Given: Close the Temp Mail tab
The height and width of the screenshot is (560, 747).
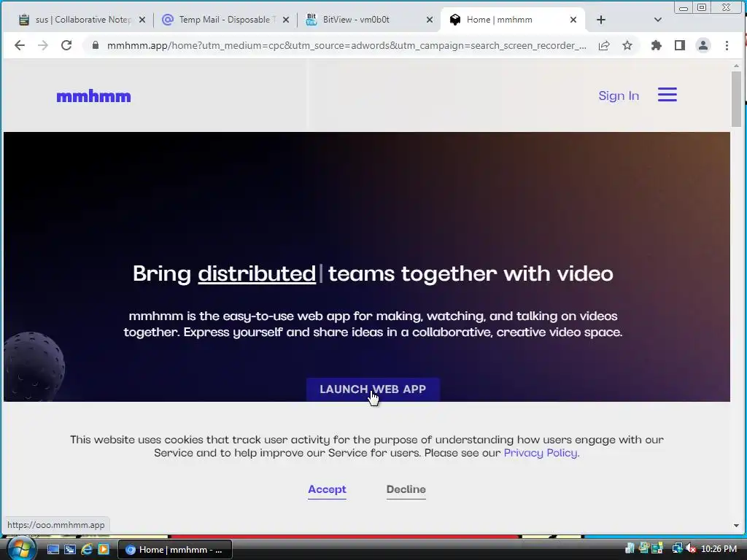Looking at the screenshot, I should pos(286,20).
